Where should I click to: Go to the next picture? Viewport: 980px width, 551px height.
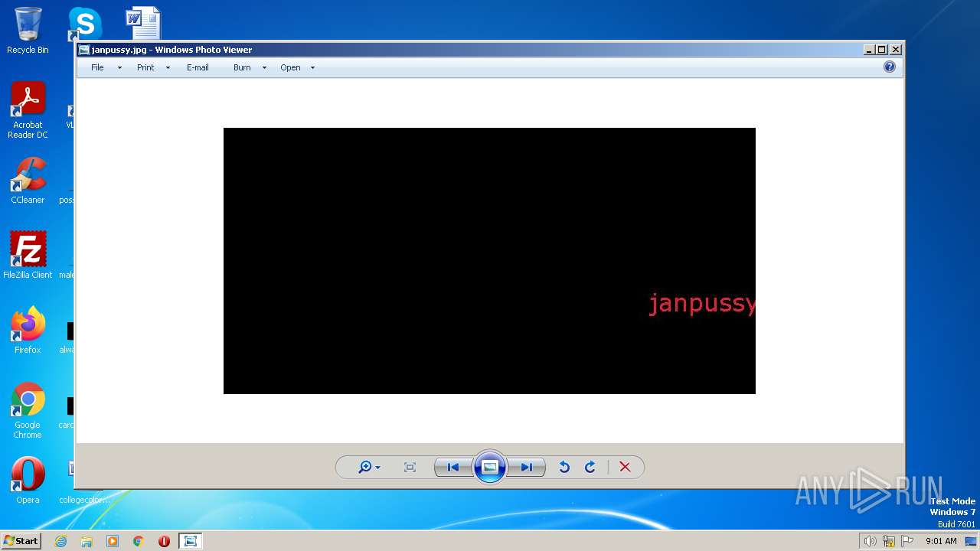coord(527,467)
